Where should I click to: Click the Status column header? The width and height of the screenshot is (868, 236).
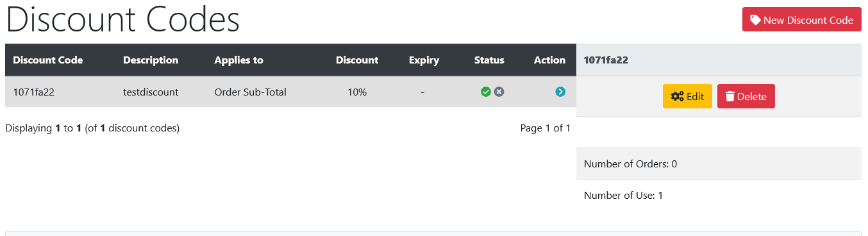click(489, 60)
